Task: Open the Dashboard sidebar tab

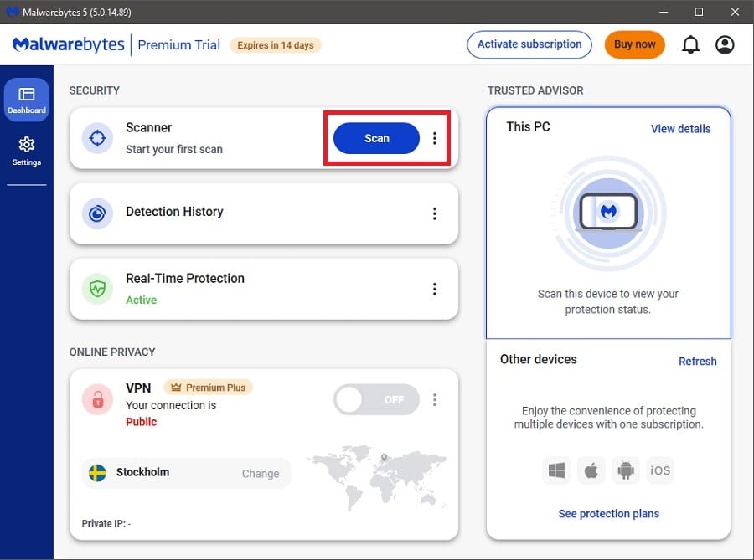Action: pyautogui.click(x=27, y=100)
